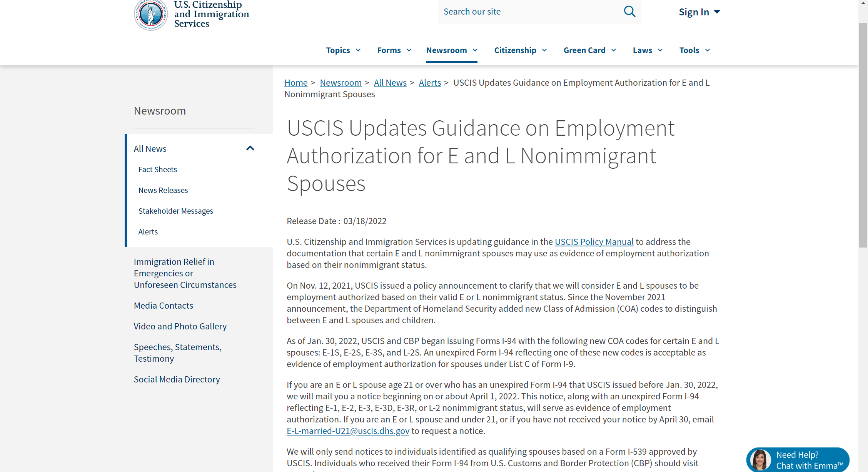Open Media Contacts sidebar link

coord(164,306)
